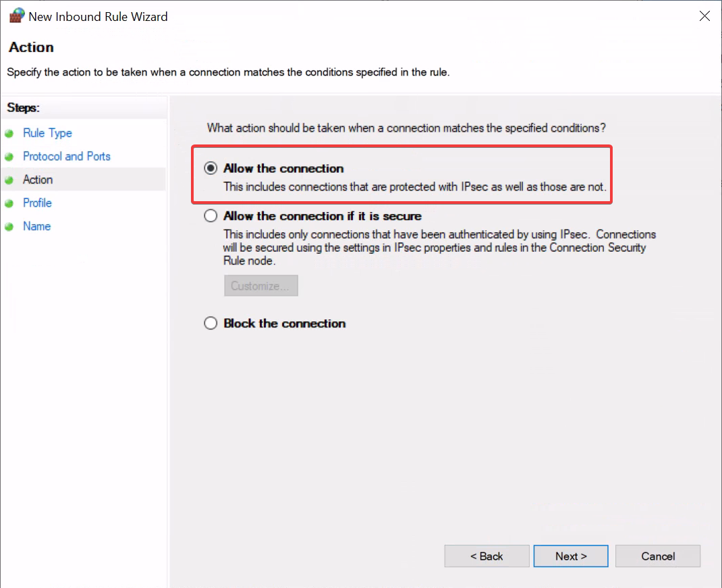This screenshot has width=722, height=588.
Task: Click the disabled Customize button
Action: [261, 286]
